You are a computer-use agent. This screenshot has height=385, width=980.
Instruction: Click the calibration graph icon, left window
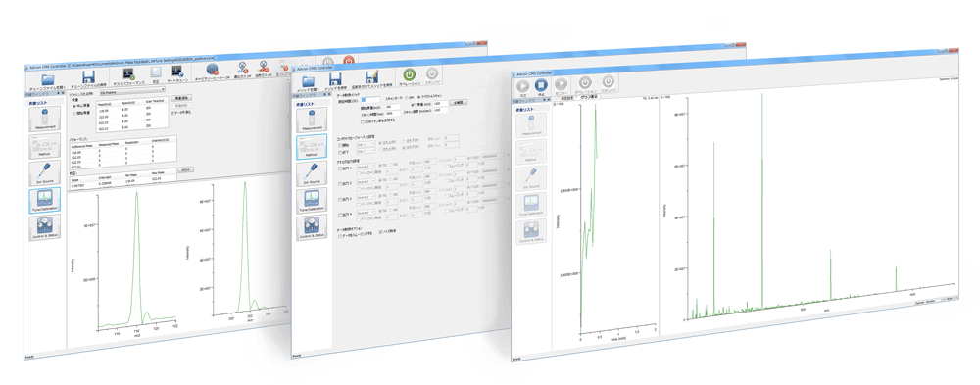[155, 72]
